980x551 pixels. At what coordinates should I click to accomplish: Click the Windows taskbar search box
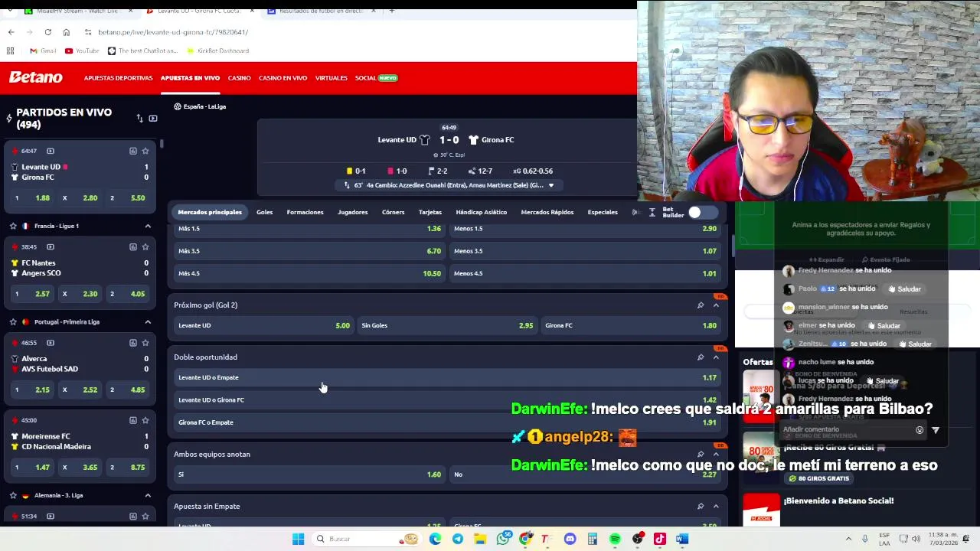(366, 539)
